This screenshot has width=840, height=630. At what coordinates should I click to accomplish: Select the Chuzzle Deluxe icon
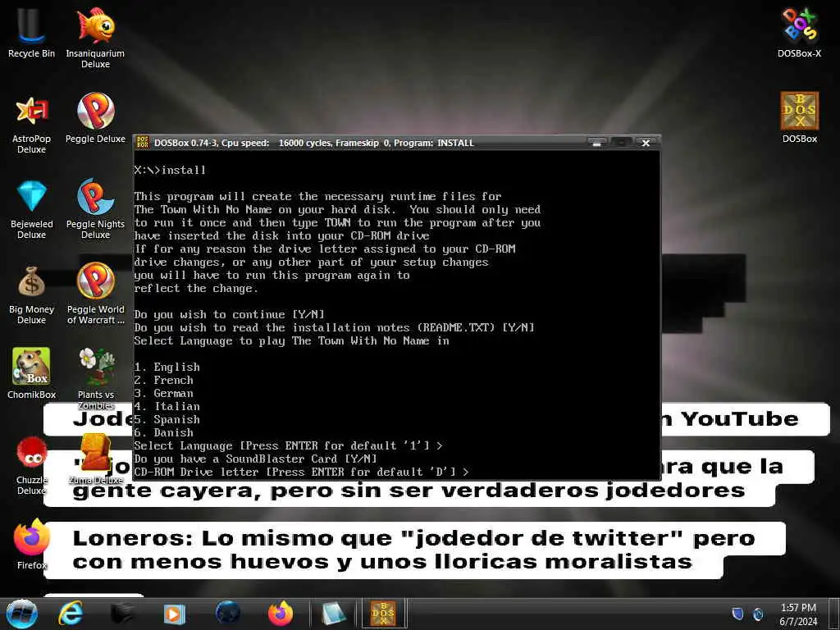coord(31,464)
